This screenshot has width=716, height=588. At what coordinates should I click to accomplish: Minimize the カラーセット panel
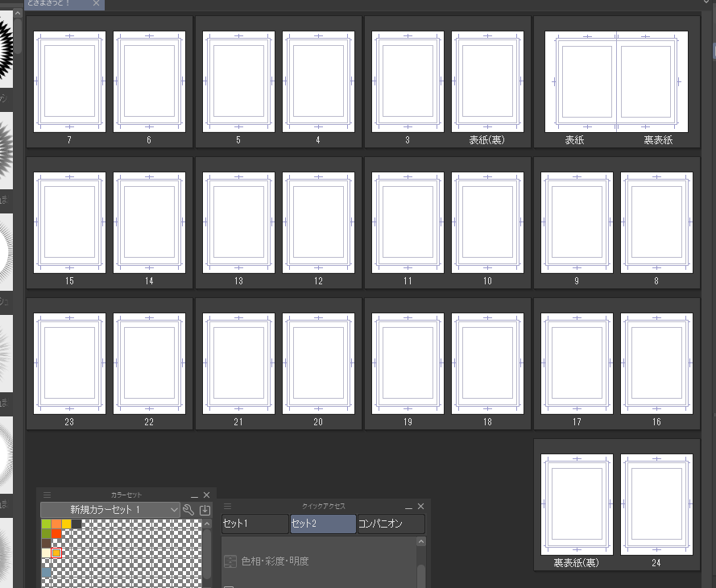(194, 495)
